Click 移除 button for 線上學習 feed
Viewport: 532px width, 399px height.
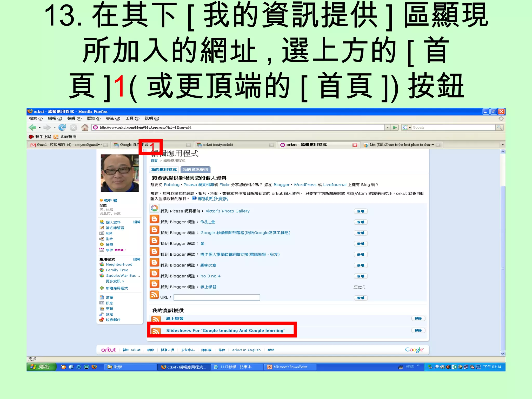tap(418, 318)
